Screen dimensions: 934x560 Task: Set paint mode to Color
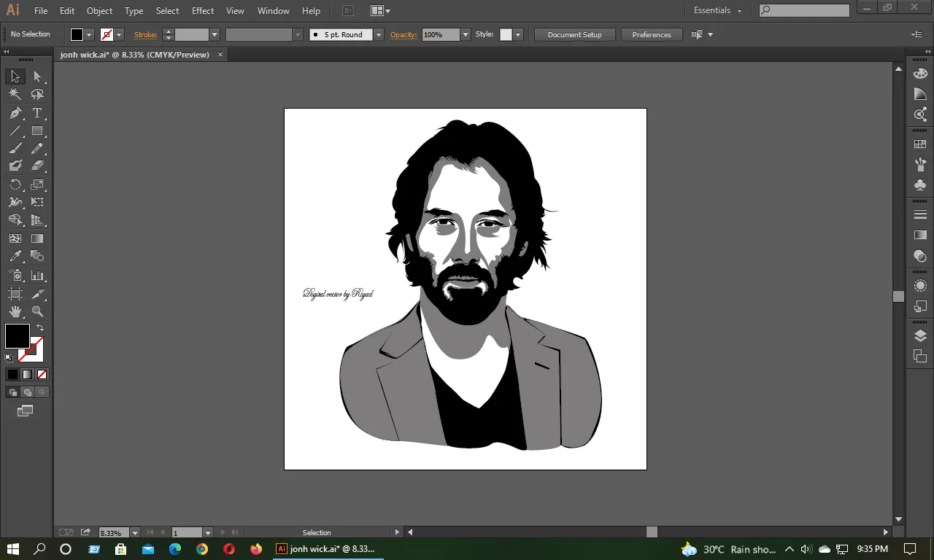[12, 375]
